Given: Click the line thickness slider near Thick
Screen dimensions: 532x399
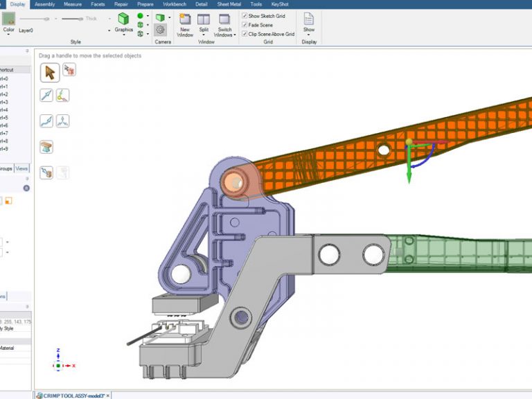Looking at the screenshot, I should (73, 19).
